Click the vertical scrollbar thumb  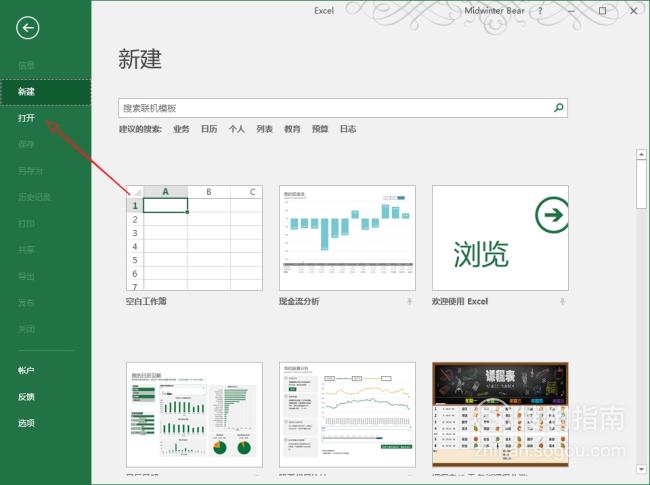[641, 184]
